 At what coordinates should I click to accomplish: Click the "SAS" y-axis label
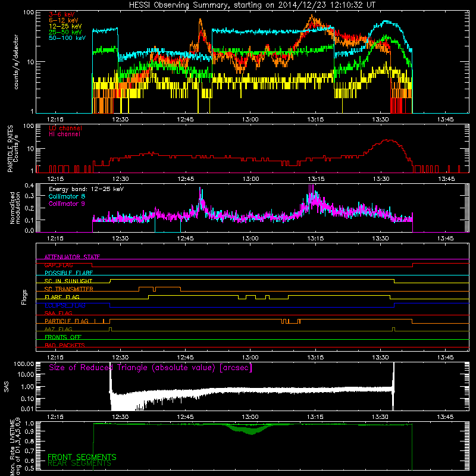(x=7, y=386)
